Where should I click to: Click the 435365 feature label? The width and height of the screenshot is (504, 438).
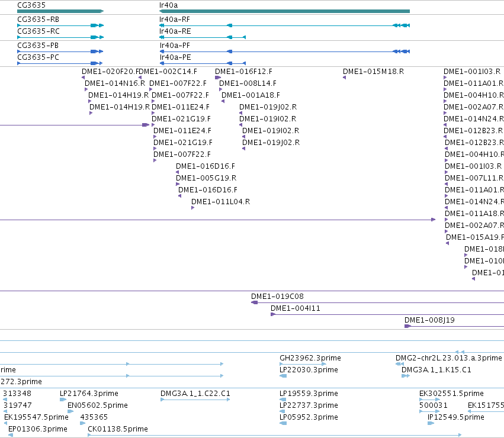click(x=94, y=417)
